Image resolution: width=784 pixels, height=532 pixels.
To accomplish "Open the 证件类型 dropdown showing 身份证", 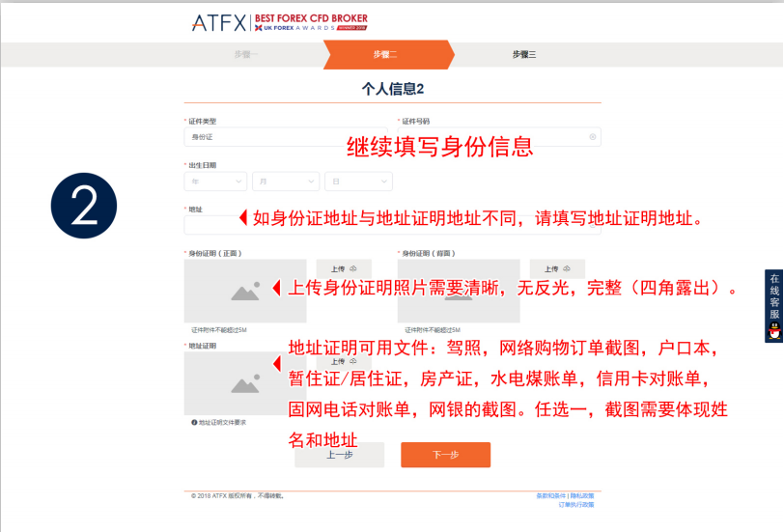I will (x=286, y=137).
